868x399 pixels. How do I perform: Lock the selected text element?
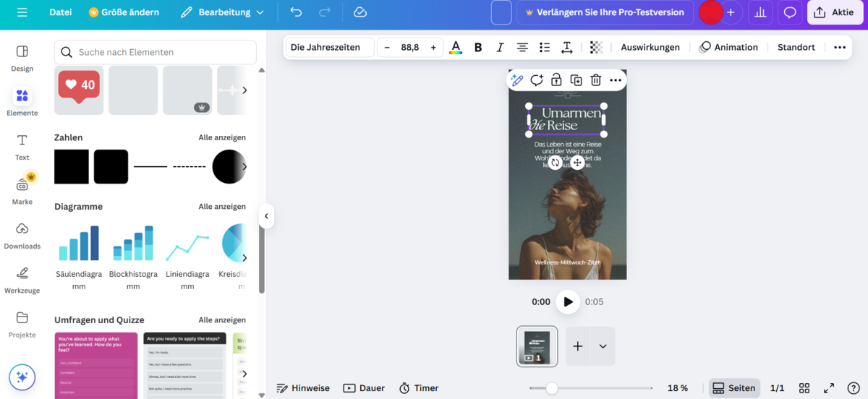[x=556, y=80]
